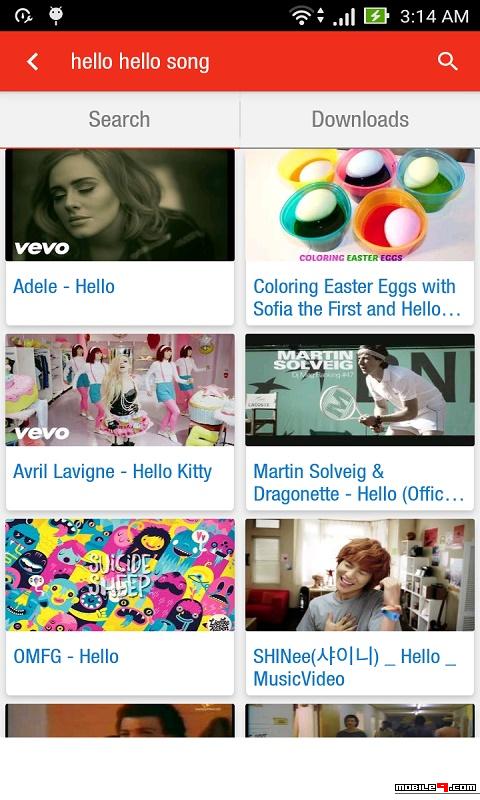The width and height of the screenshot is (480, 800).
Task: Tap the Android debug icon in status bar
Action: [56, 15]
